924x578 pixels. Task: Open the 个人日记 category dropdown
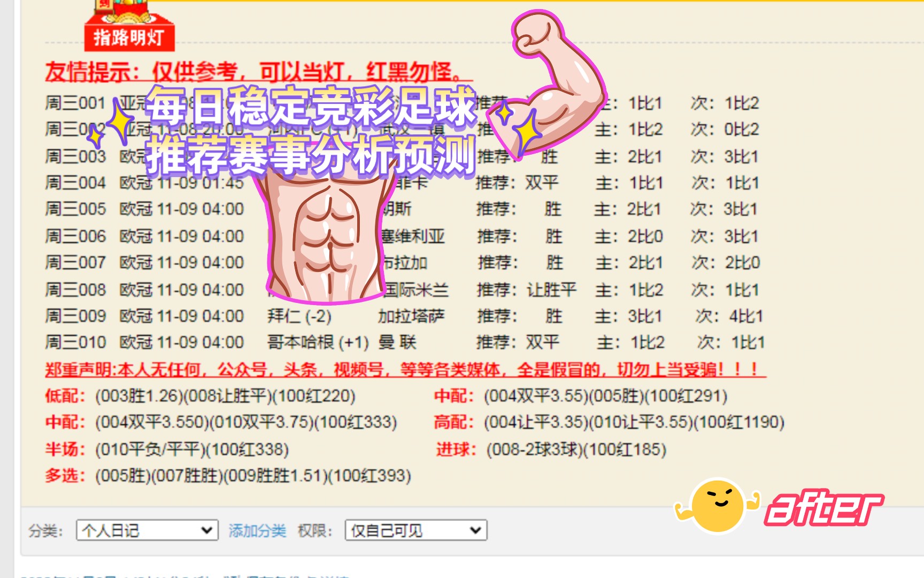[147, 530]
